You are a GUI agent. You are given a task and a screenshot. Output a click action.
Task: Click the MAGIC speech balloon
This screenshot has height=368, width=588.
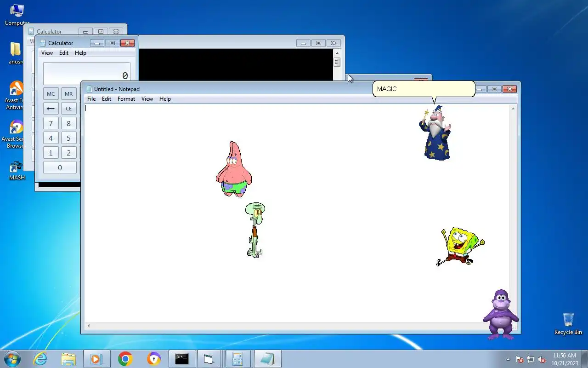click(424, 89)
